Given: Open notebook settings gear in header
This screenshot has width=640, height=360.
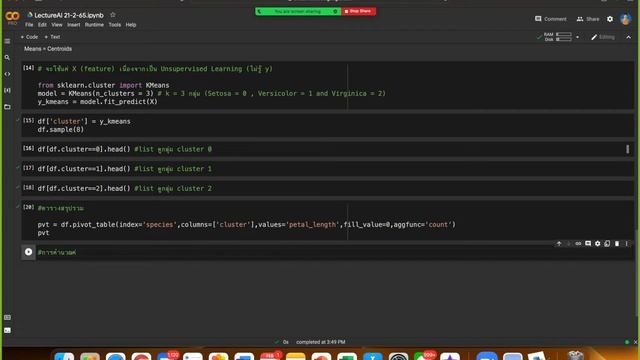Looking at the screenshot, I should point(610,19).
